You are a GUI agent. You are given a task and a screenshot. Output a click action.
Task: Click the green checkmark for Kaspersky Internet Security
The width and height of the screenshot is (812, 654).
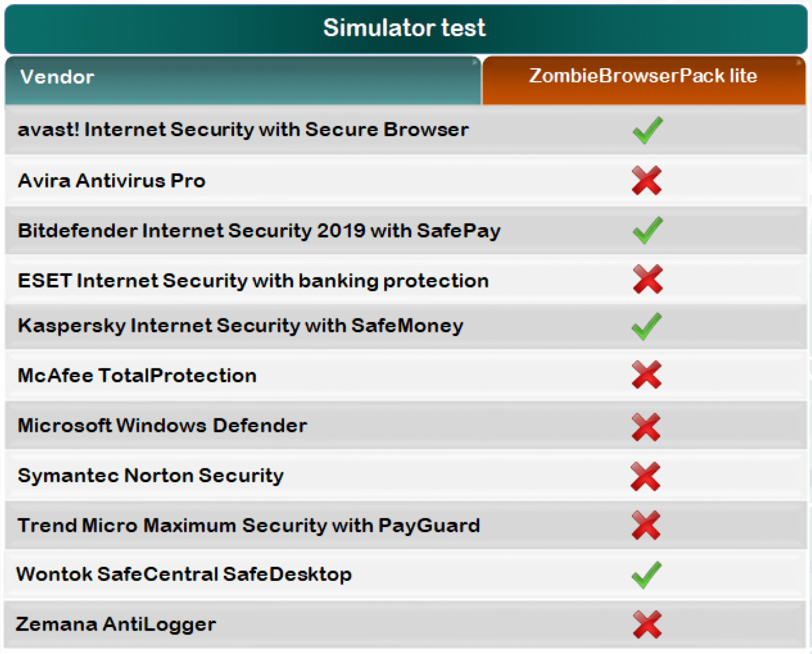tap(646, 326)
